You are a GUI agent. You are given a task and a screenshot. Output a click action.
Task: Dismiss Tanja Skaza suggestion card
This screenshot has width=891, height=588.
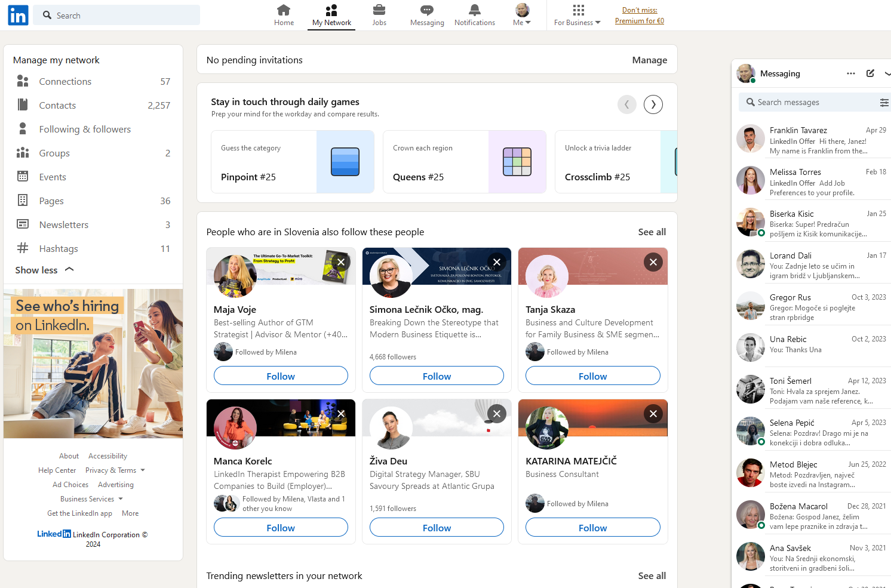[653, 262]
